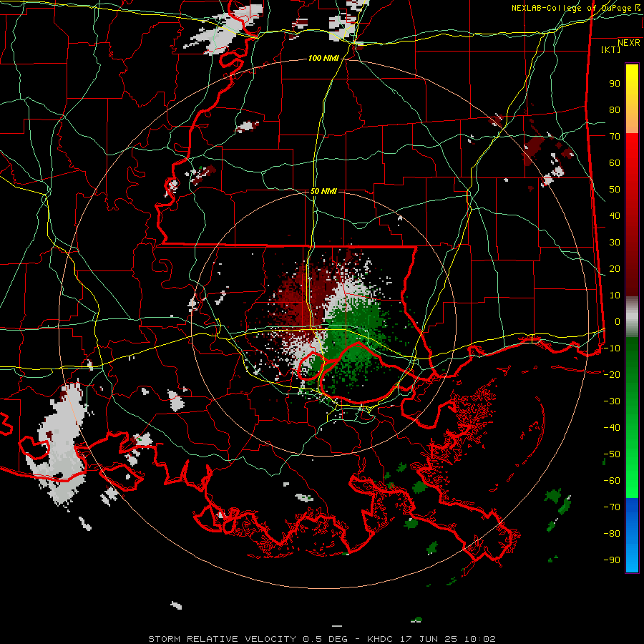Pick the 30 value on color legend
The width and height of the screenshot is (644, 644).
(615, 243)
